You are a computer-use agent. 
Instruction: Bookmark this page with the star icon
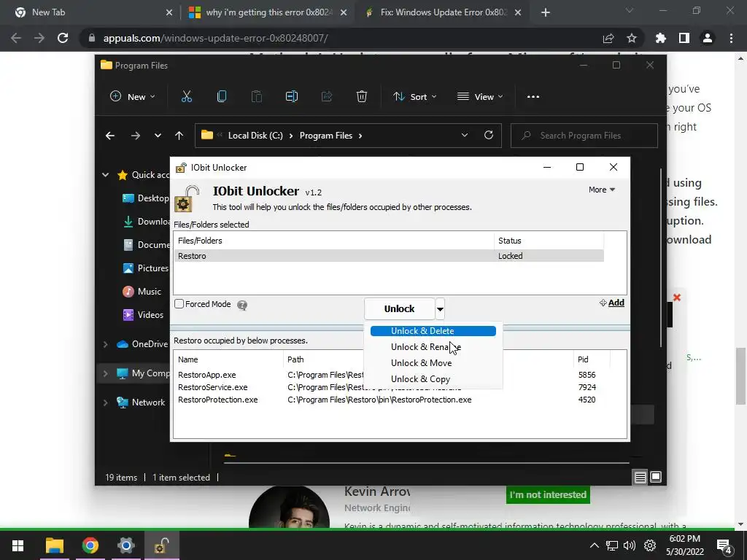(632, 38)
